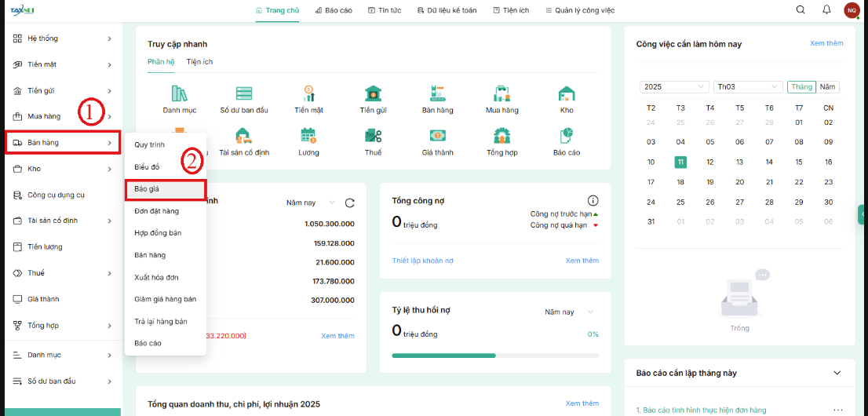Screen dimensions: 868x416
Task: Open Tài sản cố định quick access icon
Action: pyautogui.click(x=243, y=135)
